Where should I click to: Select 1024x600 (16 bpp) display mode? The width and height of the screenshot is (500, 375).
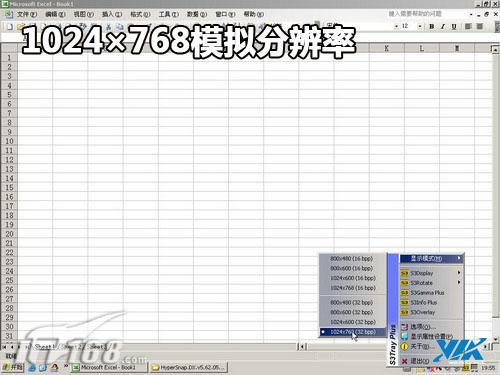coord(352,278)
